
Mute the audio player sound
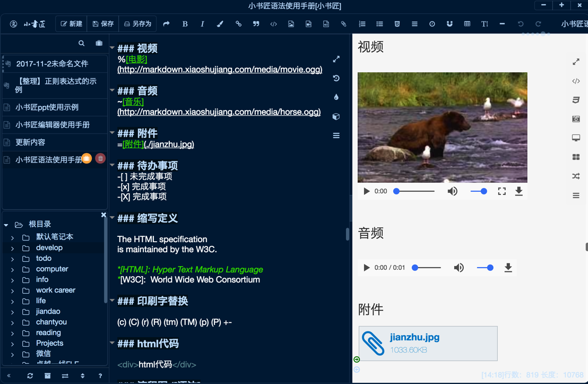click(x=459, y=268)
